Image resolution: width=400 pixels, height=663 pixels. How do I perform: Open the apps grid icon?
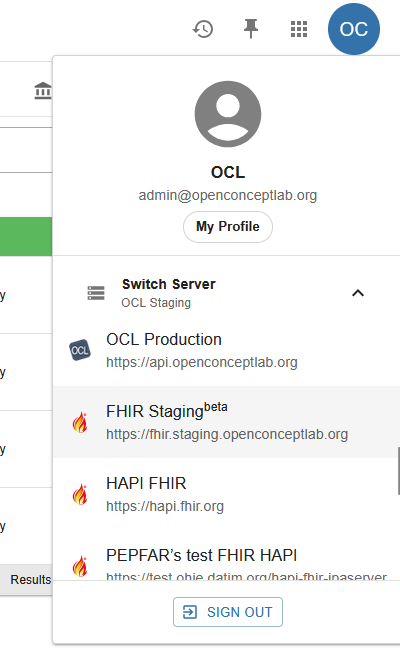299,29
